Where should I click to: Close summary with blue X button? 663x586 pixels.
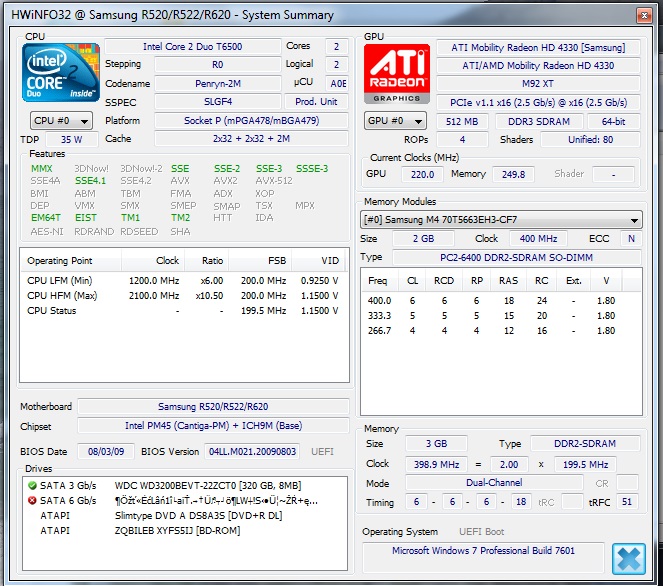point(628,559)
